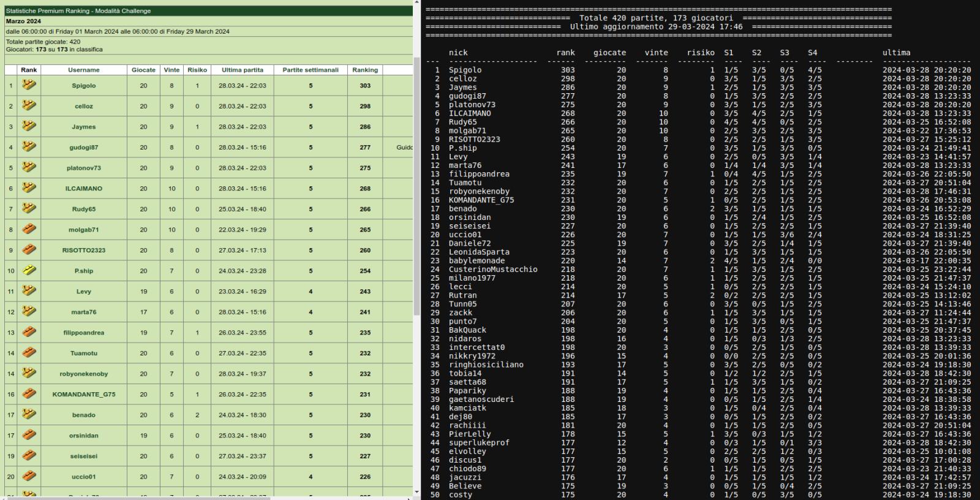The height and width of the screenshot is (500, 980).
Task: Click '28.03.24 - 15:16' in gudogi87 row
Action: point(243,148)
